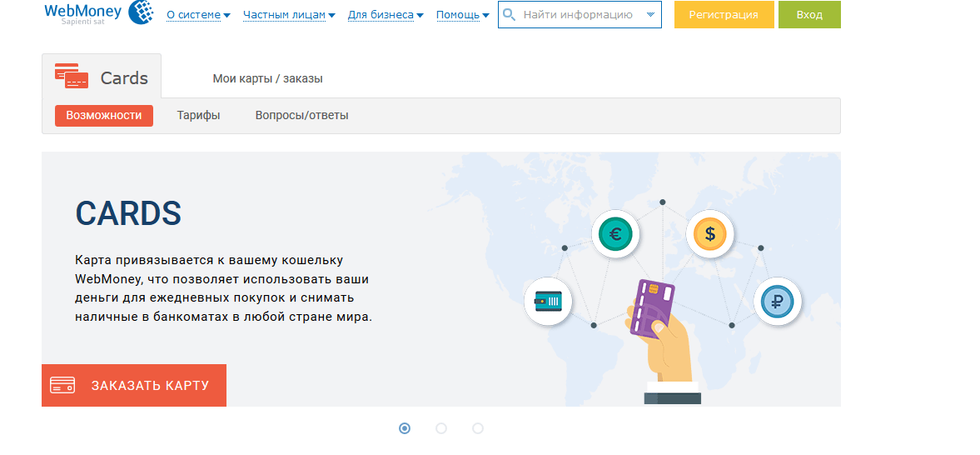980x455 pixels.
Task: Open the Cards main tab
Action: tap(102, 77)
